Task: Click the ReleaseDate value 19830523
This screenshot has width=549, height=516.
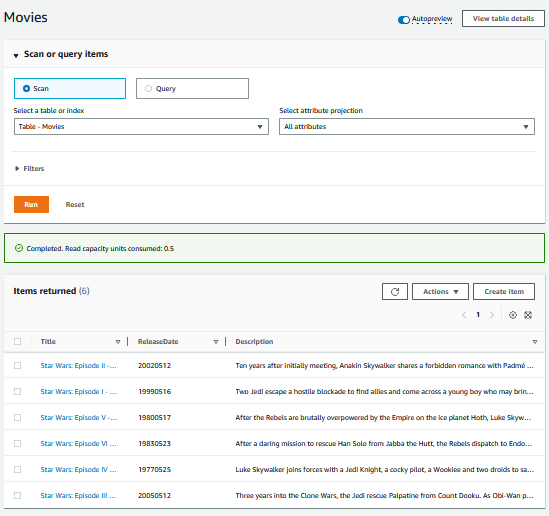Action: pyautogui.click(x=154, y=444)
